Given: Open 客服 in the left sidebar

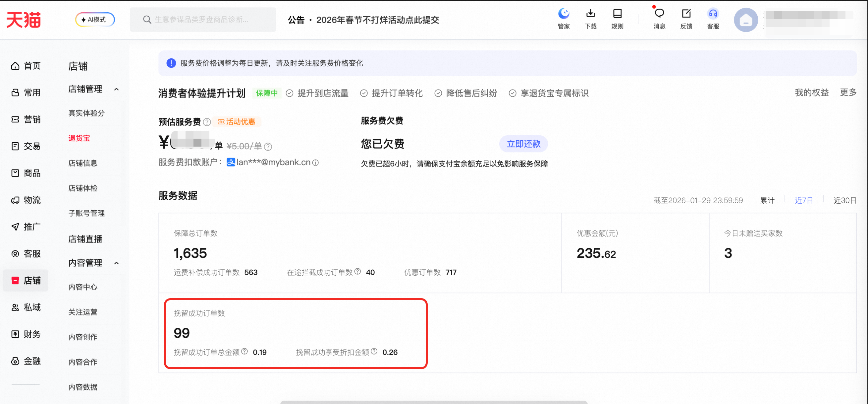Looking at the screenshot, I should click(x=26, y=254).
